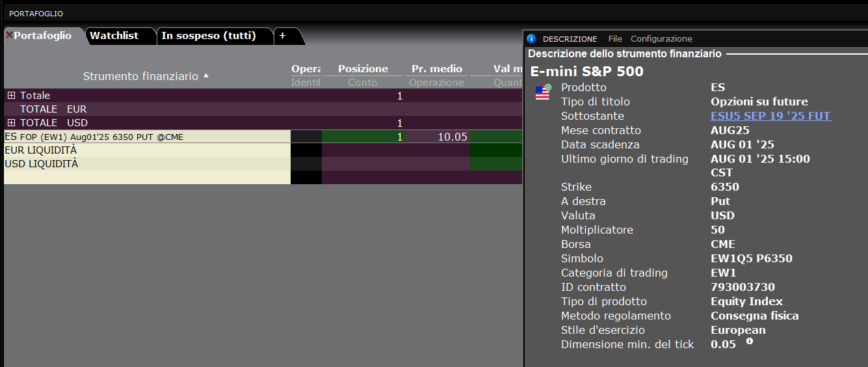Open the Configurazione menu
Viewport: 868px width, 367px height.
click(x=661, y=39)
